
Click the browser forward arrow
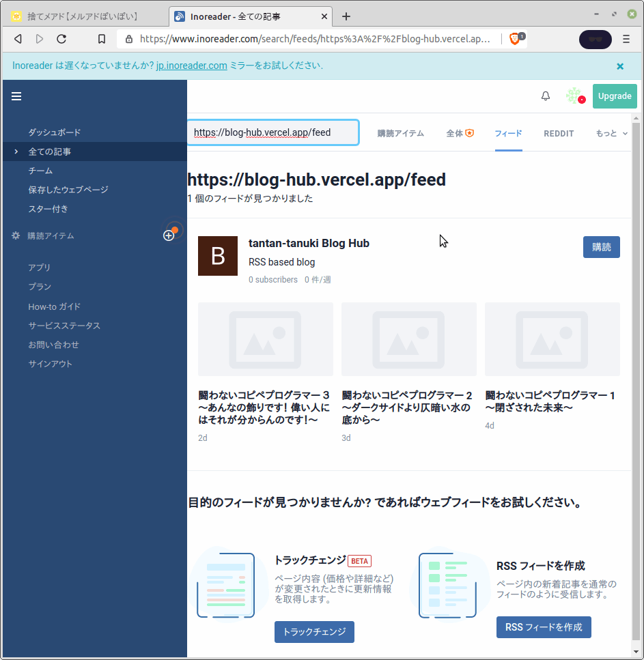tap(40, 39)
